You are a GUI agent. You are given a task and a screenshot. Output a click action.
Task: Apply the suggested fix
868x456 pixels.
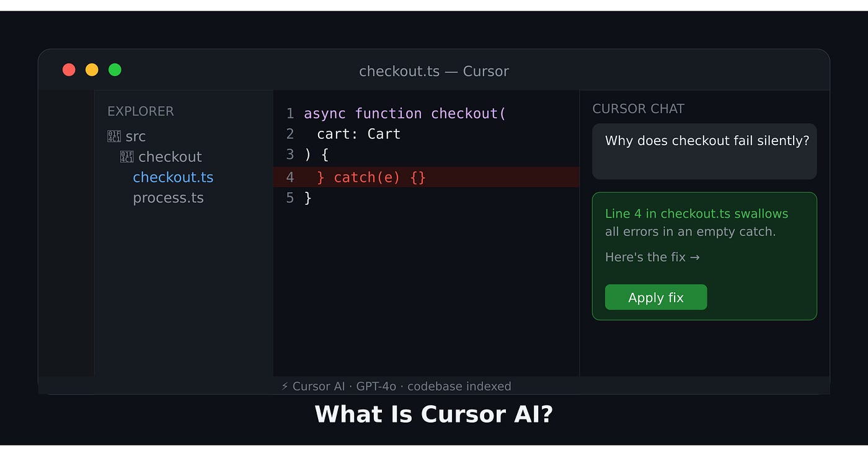click(x=656, y=297)
